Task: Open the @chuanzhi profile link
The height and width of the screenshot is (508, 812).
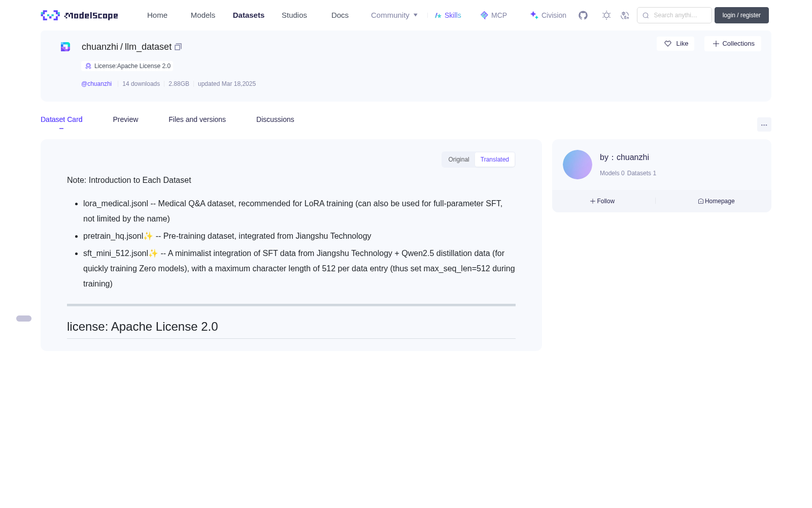Action: click(96, 84)
